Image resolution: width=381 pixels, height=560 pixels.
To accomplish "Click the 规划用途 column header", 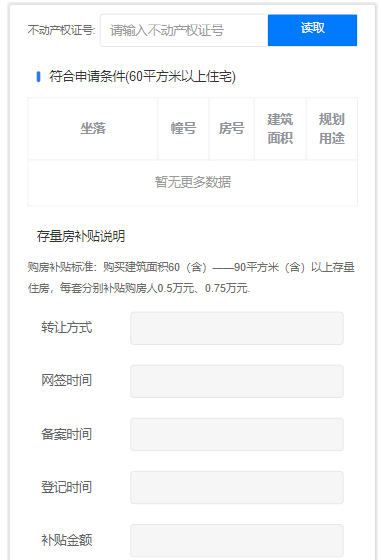I will coord(332,129).
